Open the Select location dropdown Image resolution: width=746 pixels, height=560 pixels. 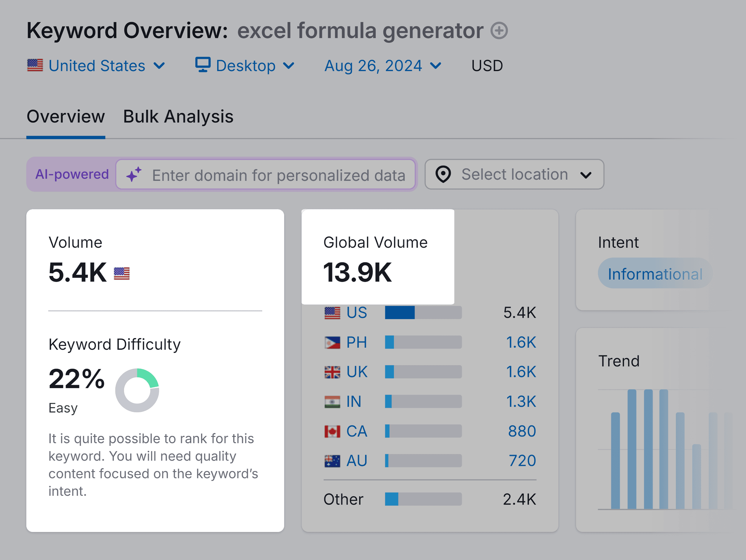pyautogui.click(x=514, y=174)
